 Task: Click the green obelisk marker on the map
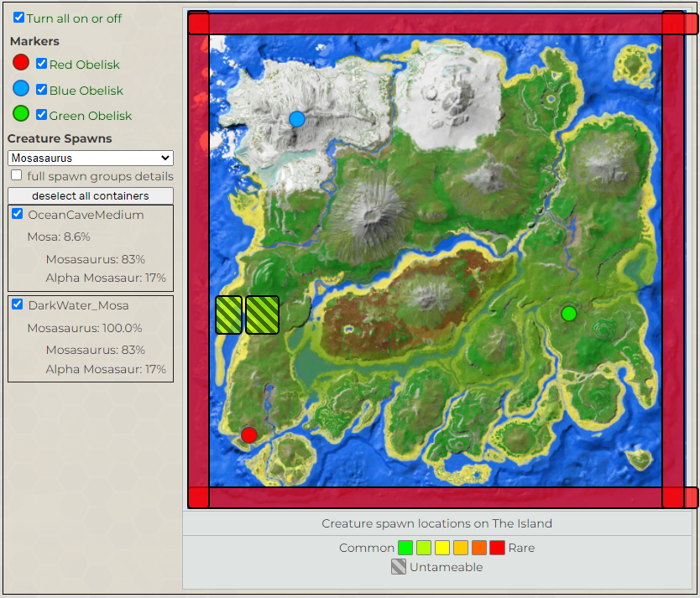pyautogui.click(x=569, y=314)
